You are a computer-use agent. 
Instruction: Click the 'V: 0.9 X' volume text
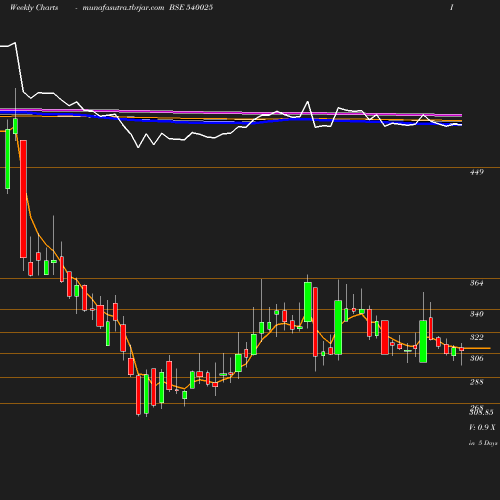482,427
